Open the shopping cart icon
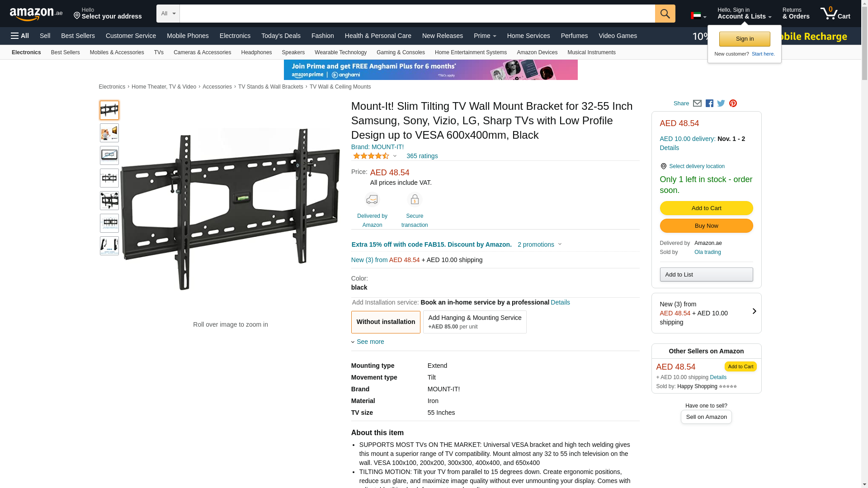 point(835,14)
